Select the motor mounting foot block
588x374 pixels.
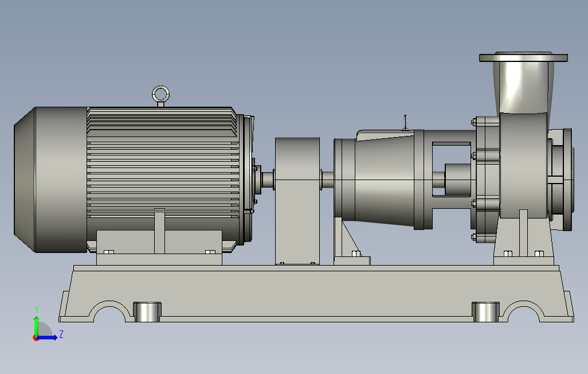point(159,247)
